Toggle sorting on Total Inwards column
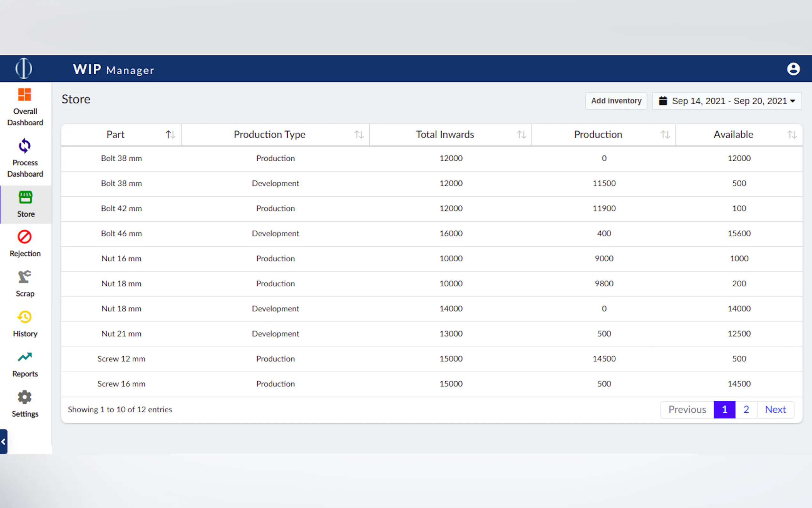 click(x=521, y=135)
